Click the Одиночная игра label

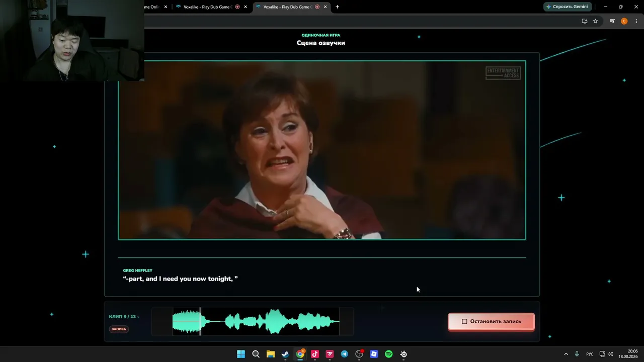[321, 35]
